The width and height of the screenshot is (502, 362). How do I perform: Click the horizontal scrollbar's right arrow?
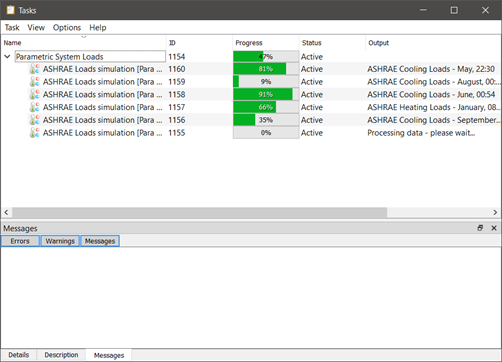pos(495,212)
